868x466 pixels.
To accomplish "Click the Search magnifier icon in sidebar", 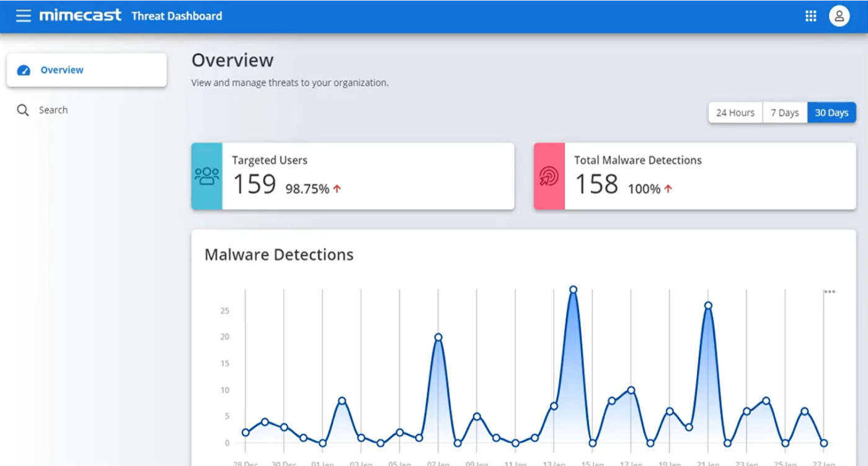I will coord(23,110).
